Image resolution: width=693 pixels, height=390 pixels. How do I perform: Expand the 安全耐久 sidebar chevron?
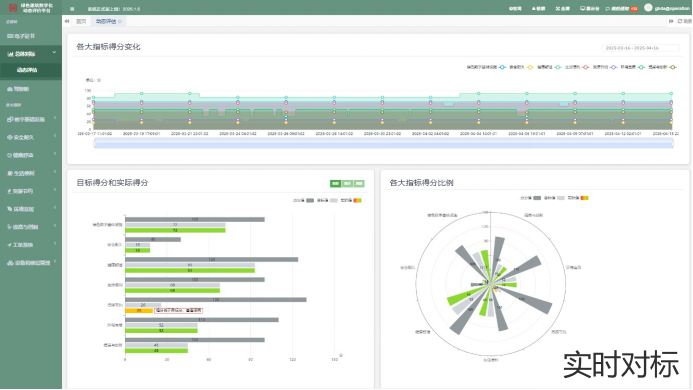click(x=55, y=136)
